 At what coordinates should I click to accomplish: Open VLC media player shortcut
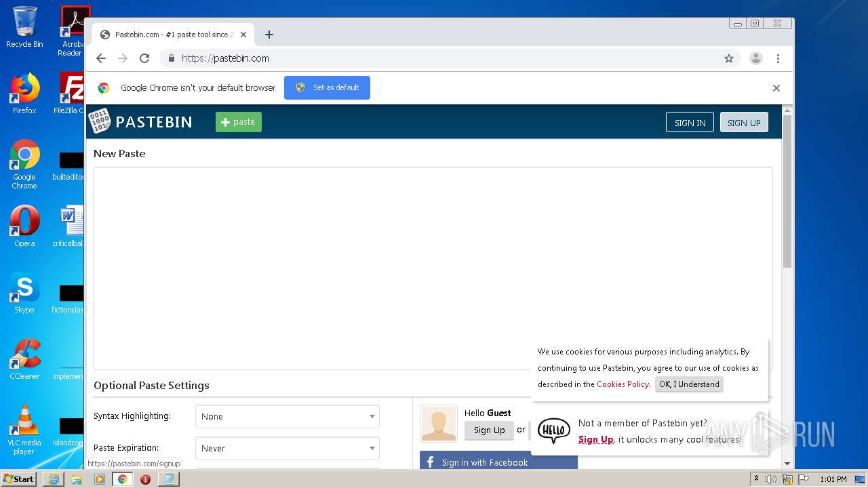(x=24, y=430)
